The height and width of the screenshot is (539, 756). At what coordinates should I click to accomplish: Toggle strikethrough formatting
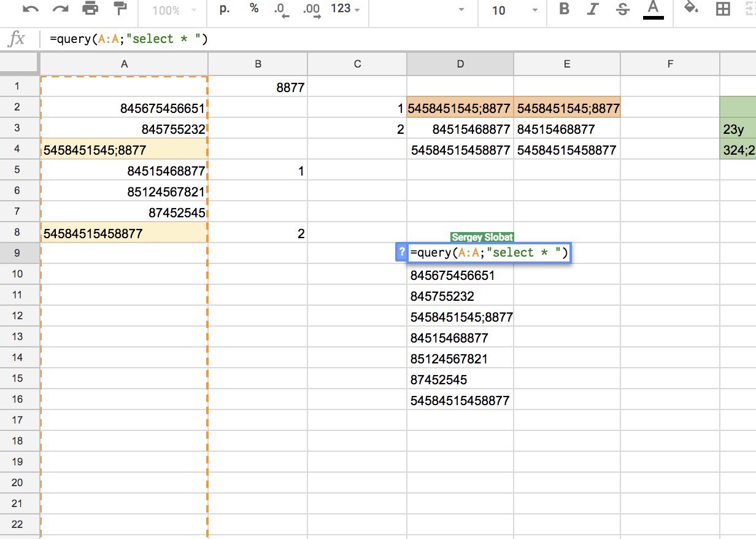pyautogui.click(x=623, y=9)
